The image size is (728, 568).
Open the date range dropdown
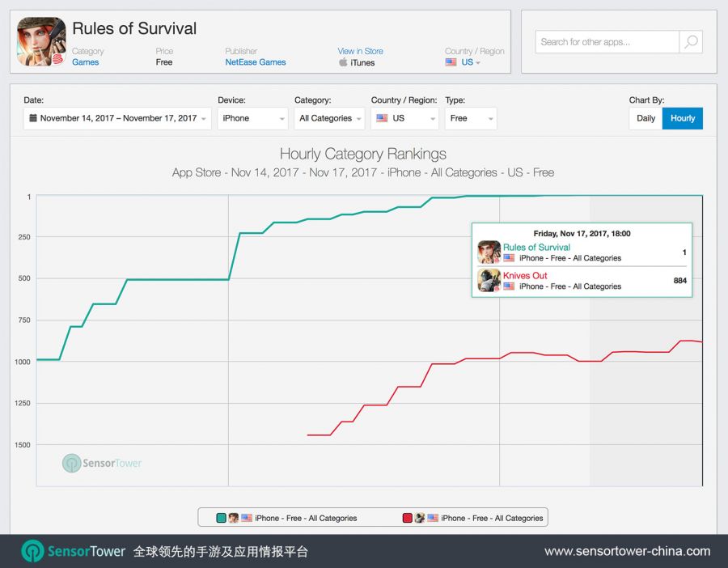[117, 118]
